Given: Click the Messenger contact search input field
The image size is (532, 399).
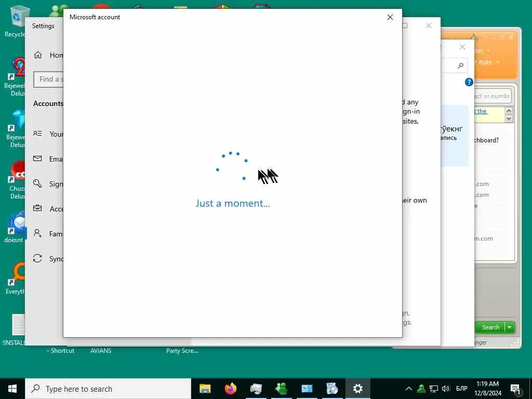Looking at the screenshot, I should [x=493, y=96].
